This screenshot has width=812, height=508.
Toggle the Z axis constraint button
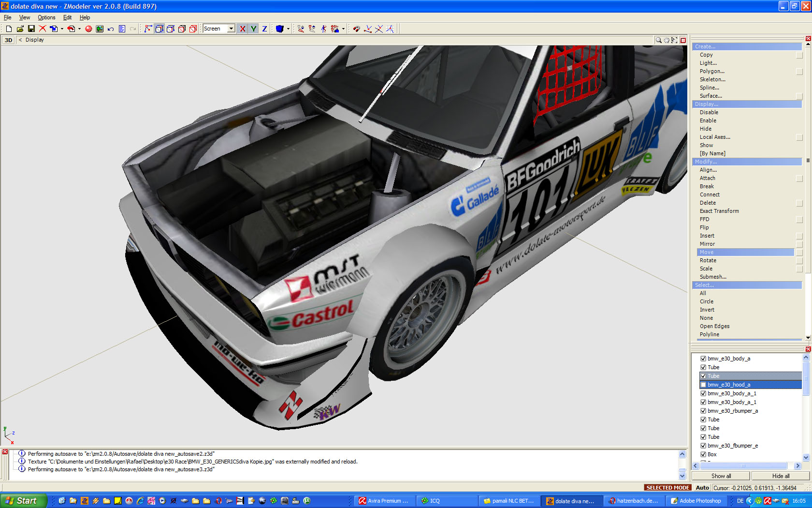(264, 29)
